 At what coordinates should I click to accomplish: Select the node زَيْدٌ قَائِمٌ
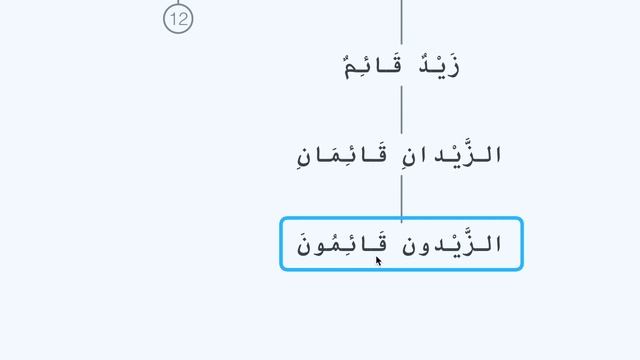(x=402, y=67)
